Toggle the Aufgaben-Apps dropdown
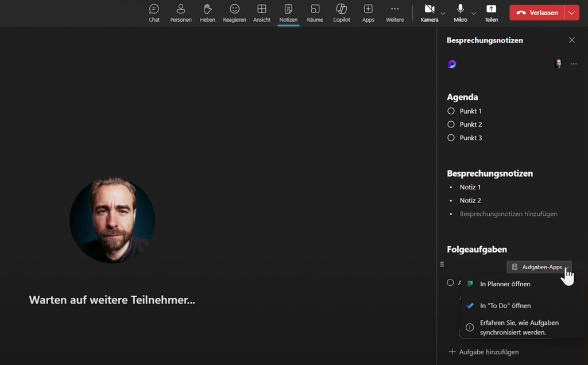This screenshot has width=588, height=365. point(539,267)
